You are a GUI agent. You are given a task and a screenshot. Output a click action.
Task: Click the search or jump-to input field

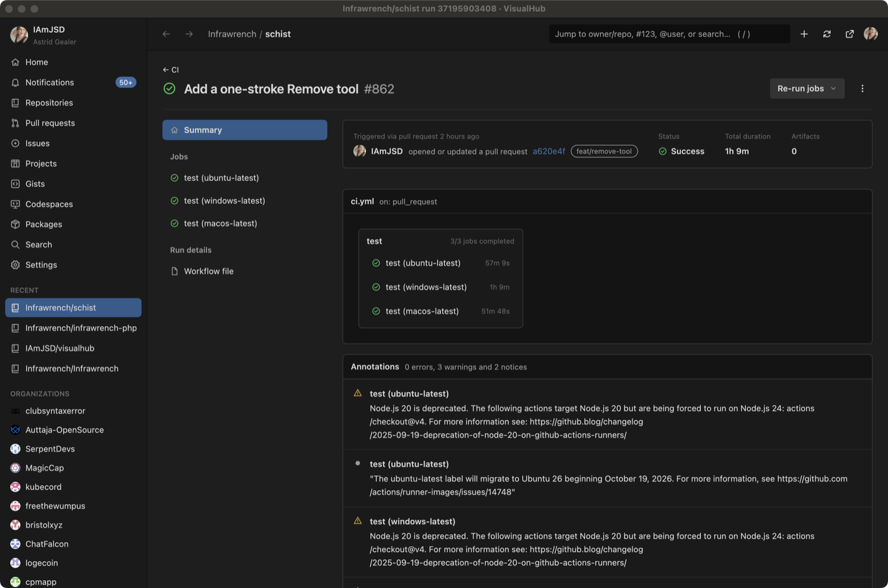pyautogui.click(x=669, y=34)
